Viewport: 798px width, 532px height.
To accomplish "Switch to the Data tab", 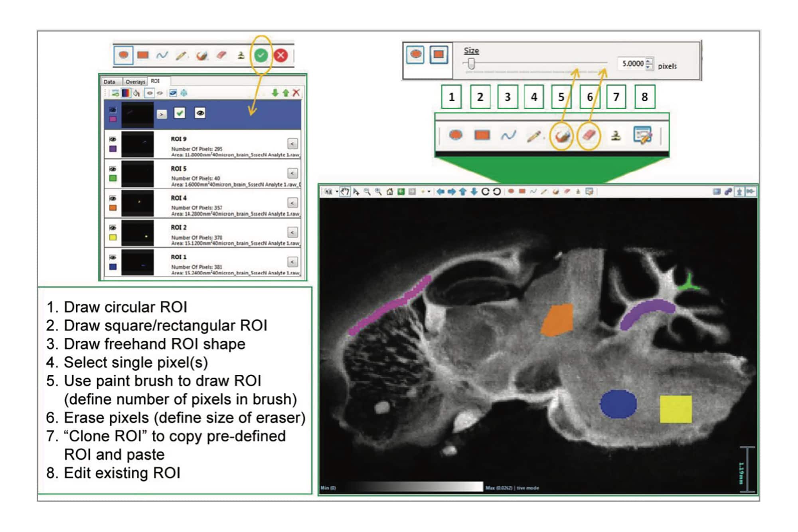I will coord(109,82).
